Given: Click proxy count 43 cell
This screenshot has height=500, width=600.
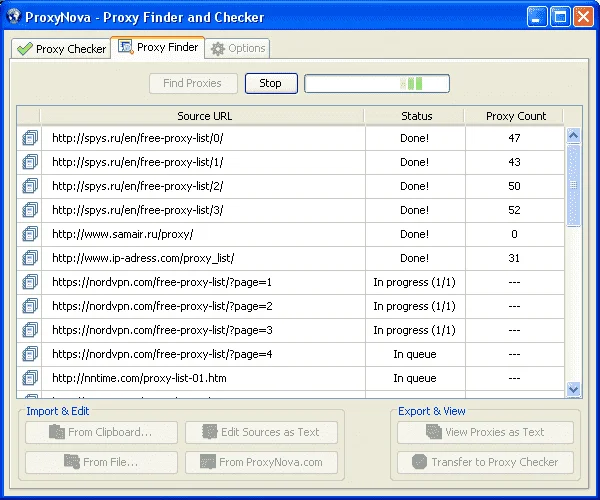Looking at the screenshot, I should point(514,162).
